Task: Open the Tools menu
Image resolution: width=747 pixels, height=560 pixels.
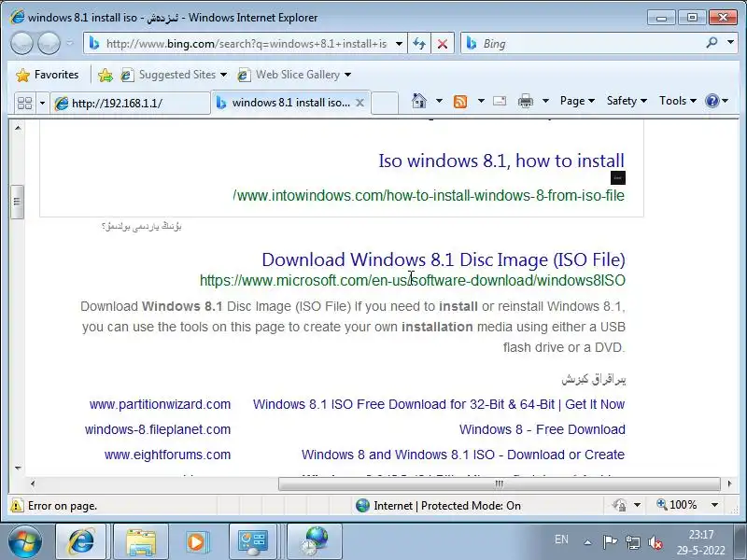Action: 678,101
